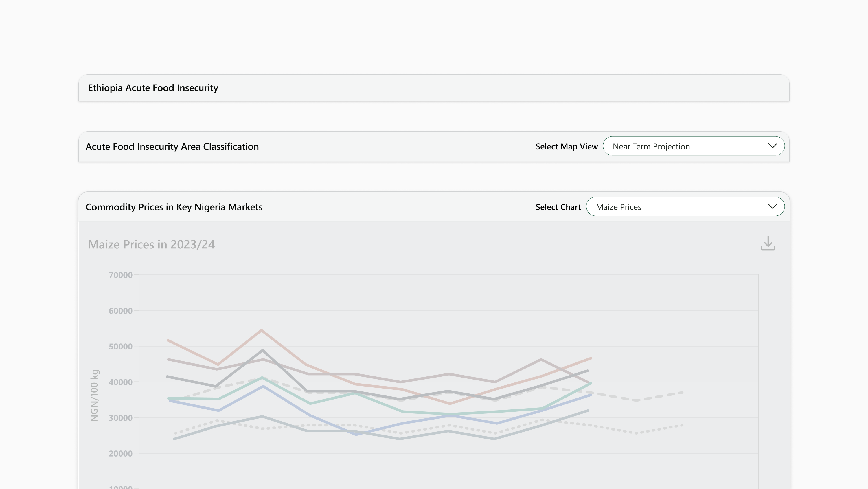The height and width of the screenshot is (489, 868).
Task: Click the 70000 y-axis label
Action: coord(120,275)
